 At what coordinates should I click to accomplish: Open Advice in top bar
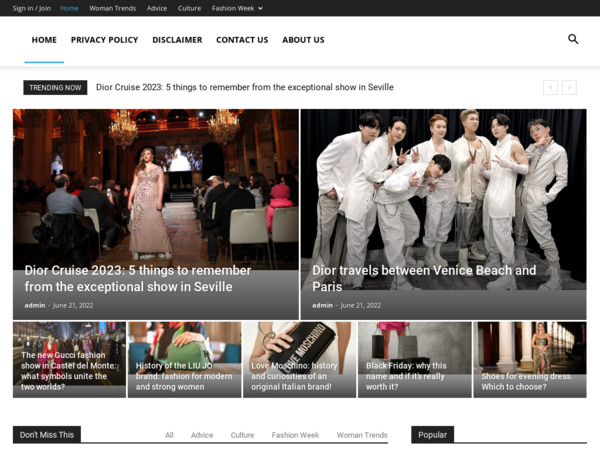click(157, 8)
